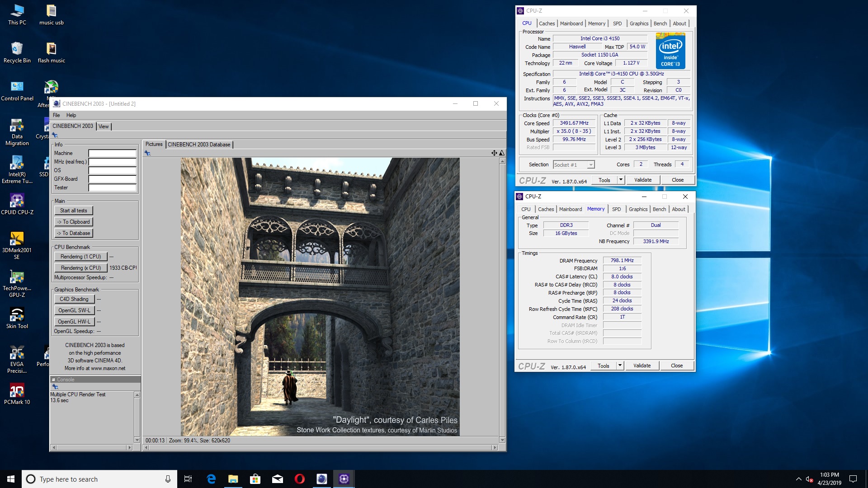868x488 pixels.
Task: Click the picture pan/move icon in Cinebench
Action: tap(494, 153)
